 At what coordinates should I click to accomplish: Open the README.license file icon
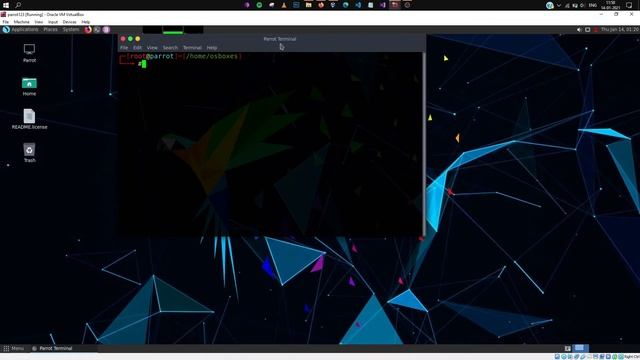pos(29,119)
